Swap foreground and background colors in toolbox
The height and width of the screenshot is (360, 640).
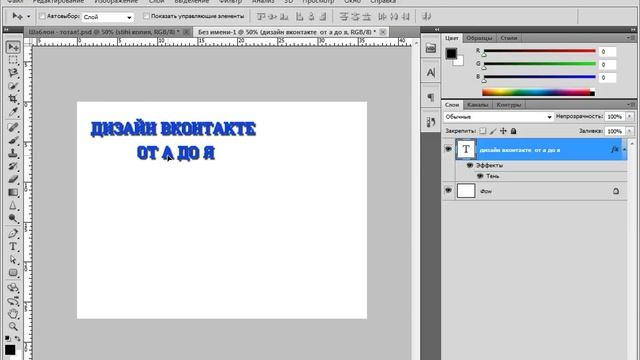18,339
